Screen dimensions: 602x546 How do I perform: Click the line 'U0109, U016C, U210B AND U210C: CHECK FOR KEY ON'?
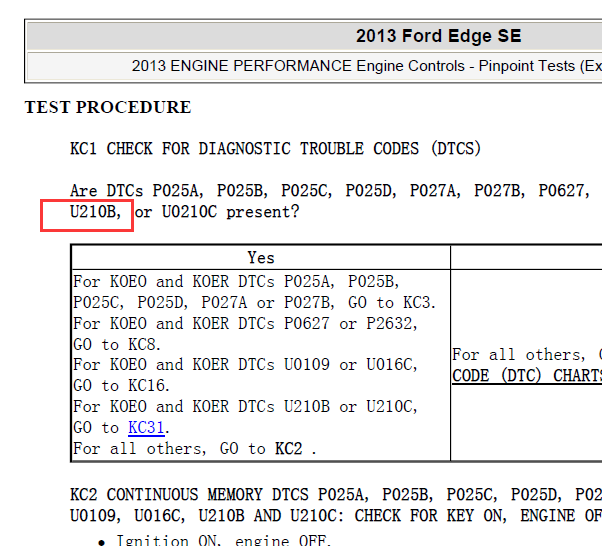(336, 516)
